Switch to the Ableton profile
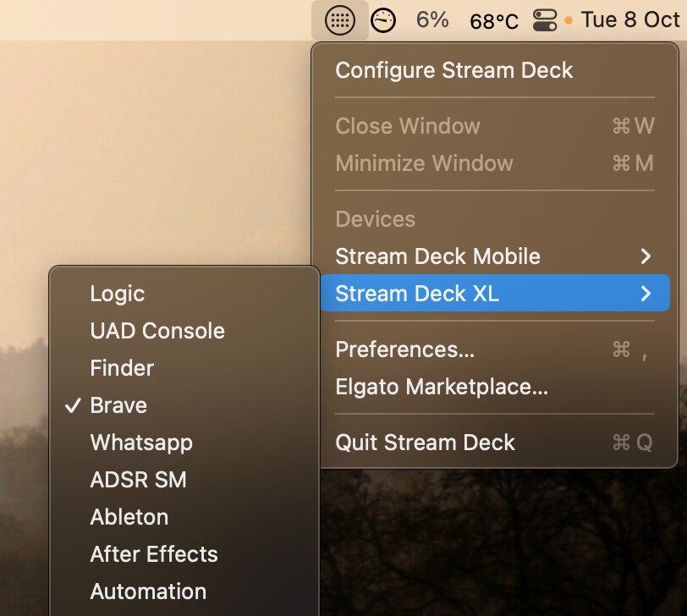Image resolution: width=687 pixels, height=616 pixels. point(129,517)
